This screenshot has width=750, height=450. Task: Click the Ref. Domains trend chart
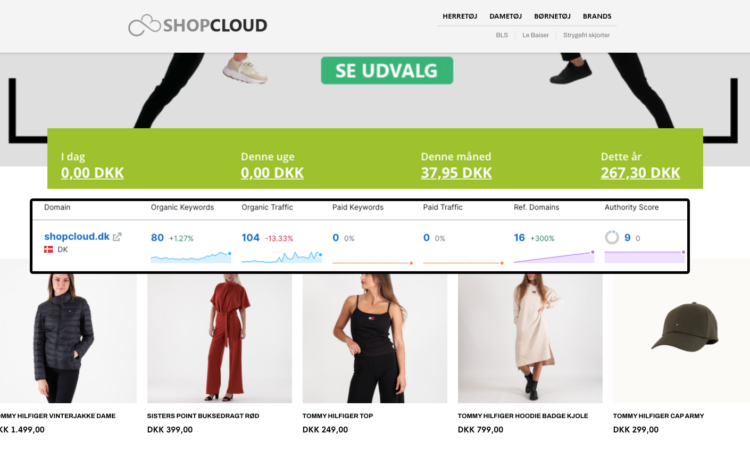point(554,257)
